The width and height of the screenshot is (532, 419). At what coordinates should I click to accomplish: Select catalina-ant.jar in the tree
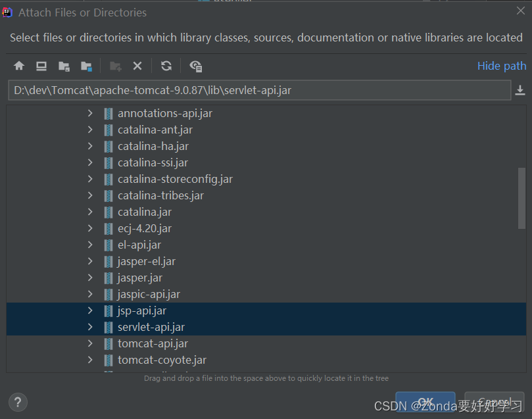click(155, 130)
